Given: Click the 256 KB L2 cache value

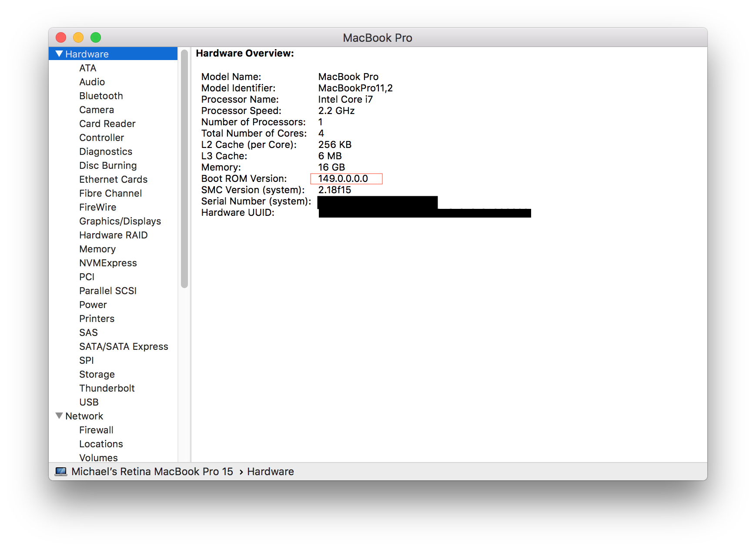Looking at the screenshot, I should 335,144.
